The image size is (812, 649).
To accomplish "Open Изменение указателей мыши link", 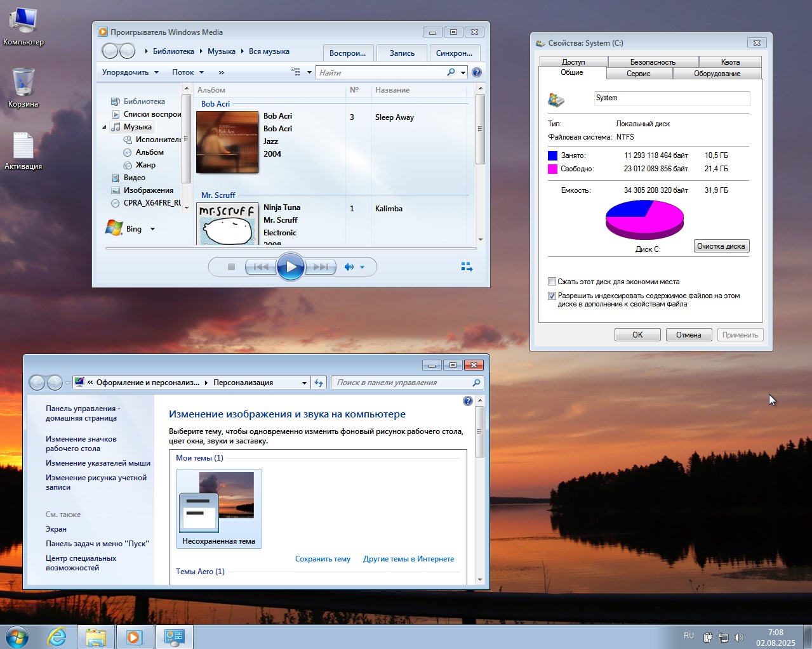I will (x=98, y=463).
